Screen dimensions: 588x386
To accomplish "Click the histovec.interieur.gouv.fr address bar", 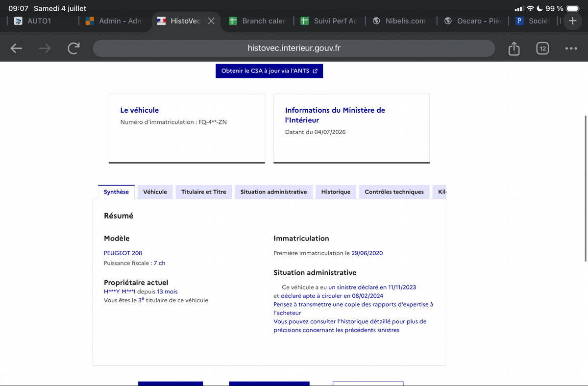I will tap(294, 48).
